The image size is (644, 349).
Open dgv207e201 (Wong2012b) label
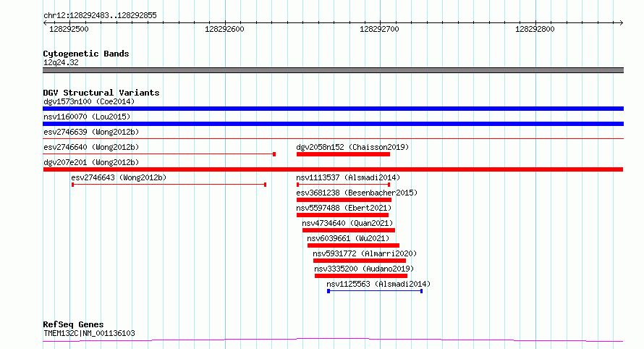pyautogui.click(x=91, y=162)
